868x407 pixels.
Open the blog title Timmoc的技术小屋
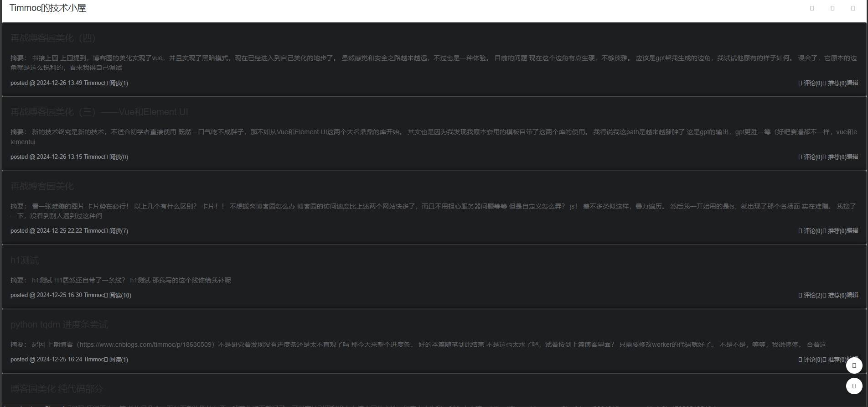pos(48,8)
